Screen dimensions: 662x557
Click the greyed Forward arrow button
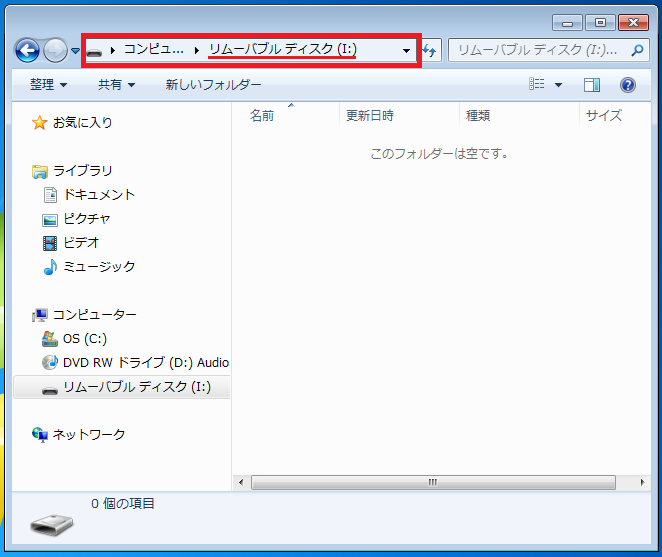55,51
